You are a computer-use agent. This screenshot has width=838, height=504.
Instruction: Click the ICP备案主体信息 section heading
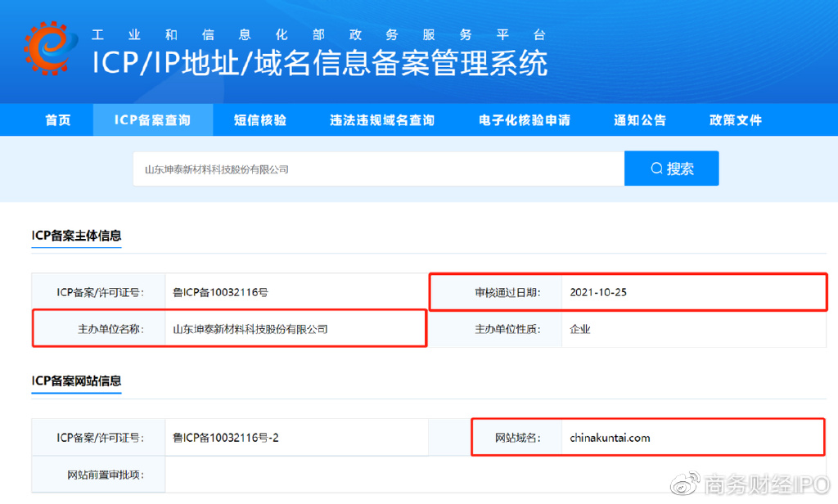click(x=76, y=235)
